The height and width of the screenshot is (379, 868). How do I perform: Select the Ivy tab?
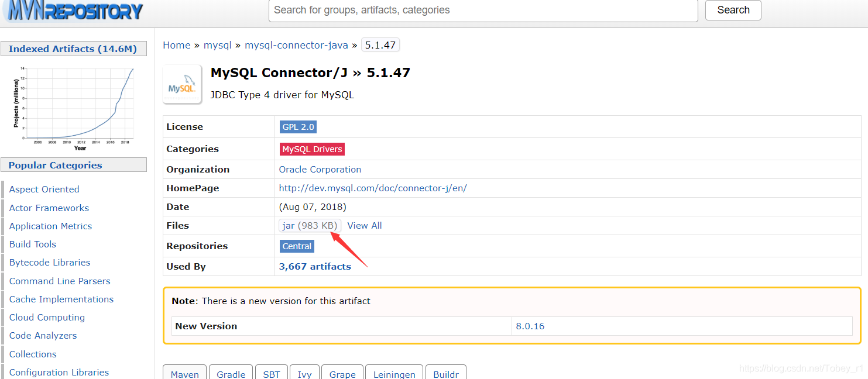click(x=304, y=373)
